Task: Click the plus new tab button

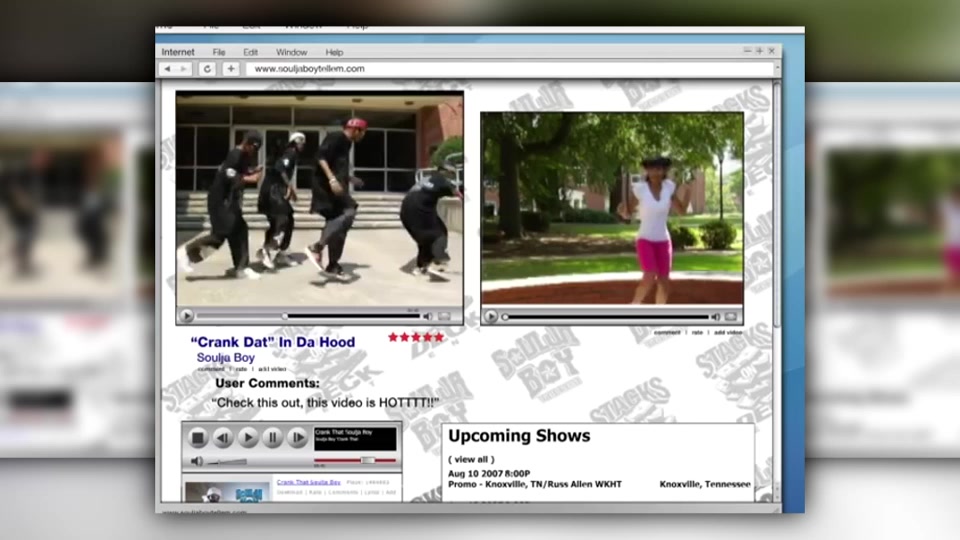Action: pyautogui.click(x=231, y=69)
